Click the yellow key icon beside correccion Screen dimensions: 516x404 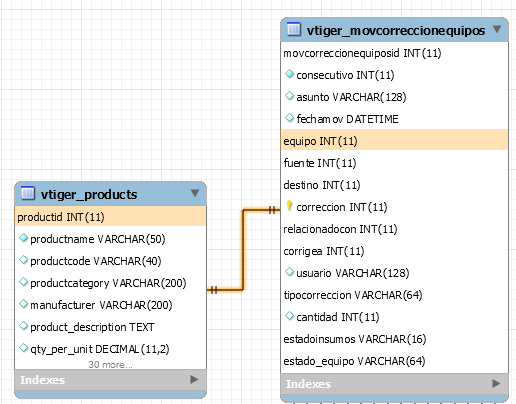[x=289, y=206]
